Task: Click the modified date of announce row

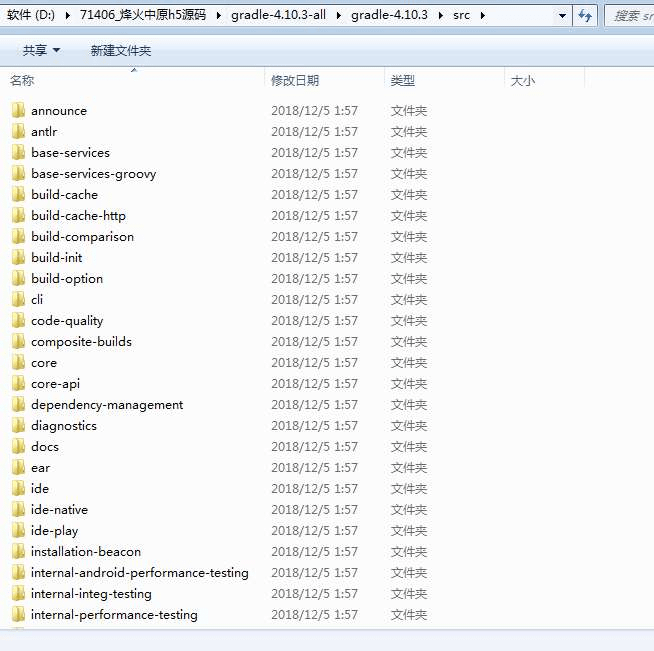Action: tap(314, 111)
